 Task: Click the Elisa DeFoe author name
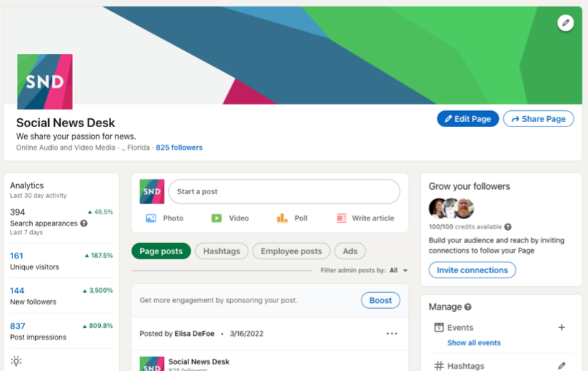click(194, 334)
